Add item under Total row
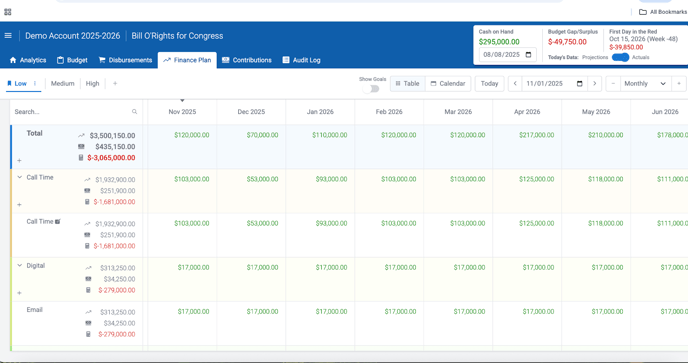This screenshot has height=363, width=688. (19, 161)
